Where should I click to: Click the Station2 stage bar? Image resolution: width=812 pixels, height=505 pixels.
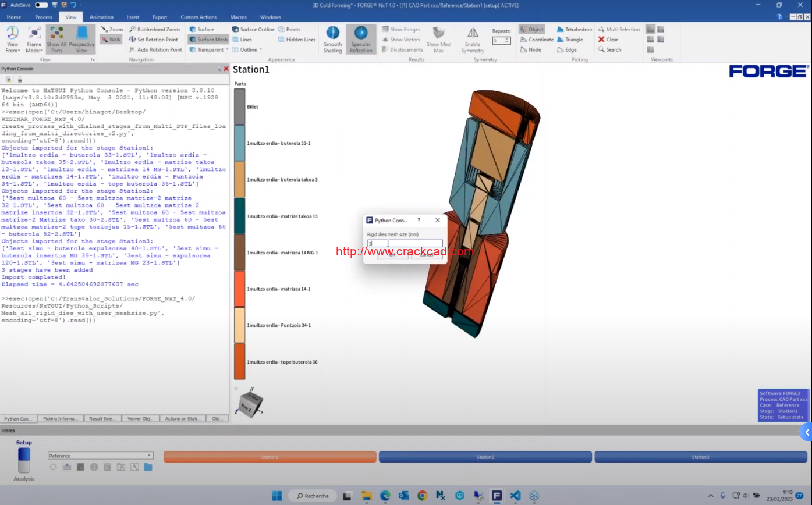pos(485,457)
